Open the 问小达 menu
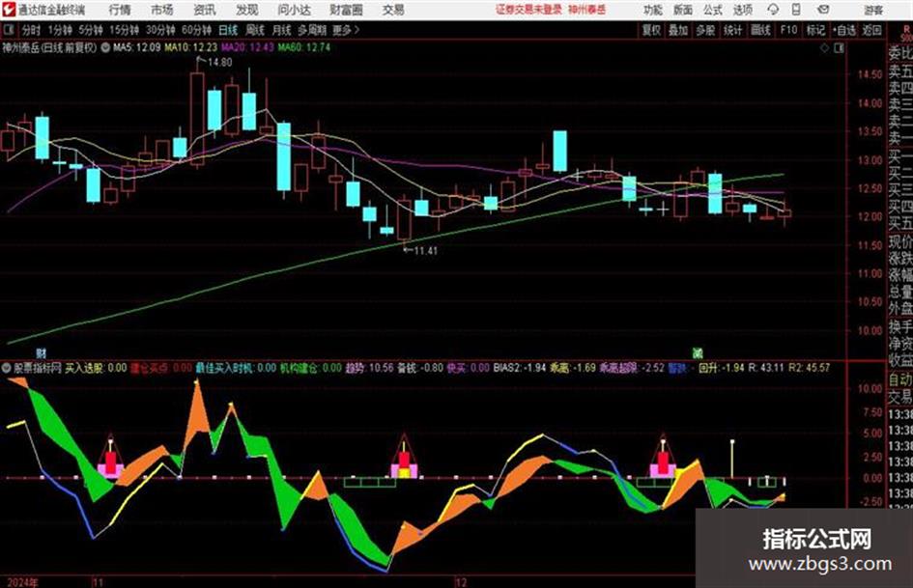Image resolution: width=913 pixels, height=588 pixels. [x=294, y=10]
